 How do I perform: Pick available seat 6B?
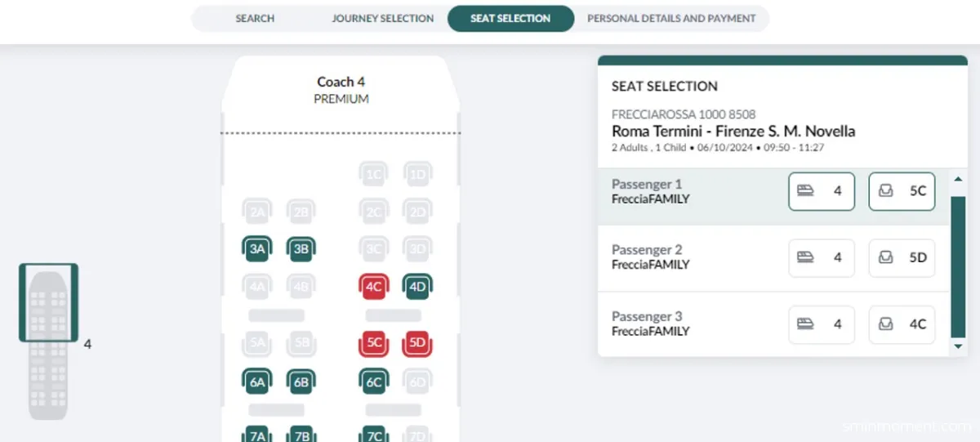tap(301, 382)
